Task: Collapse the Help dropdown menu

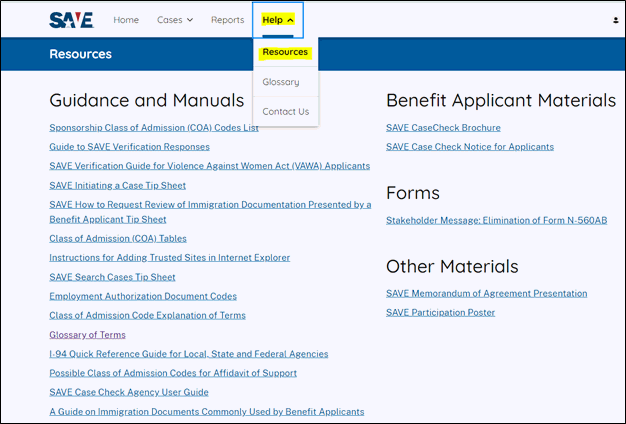Action: pos(278,20)
